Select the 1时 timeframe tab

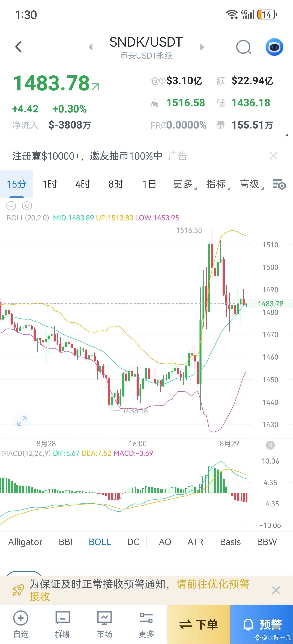(x=49, y=184)
